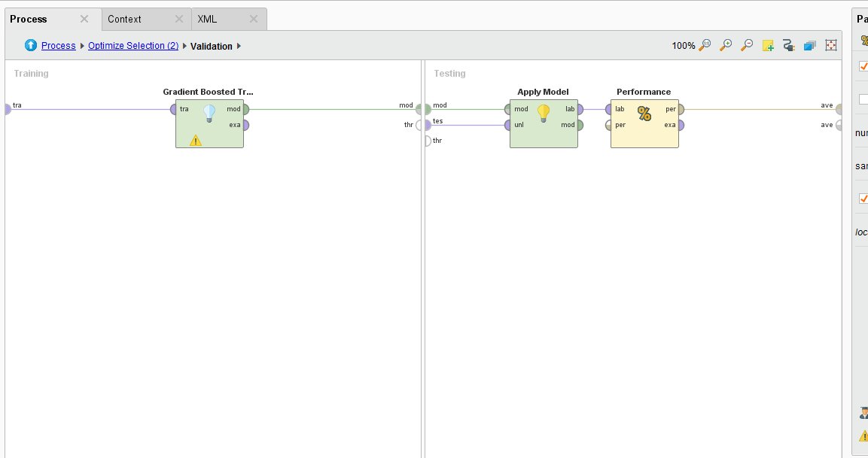This screenshot has width=868, height=458.
Task: Select the Apply Model lab output port
Action: point(580,110)
